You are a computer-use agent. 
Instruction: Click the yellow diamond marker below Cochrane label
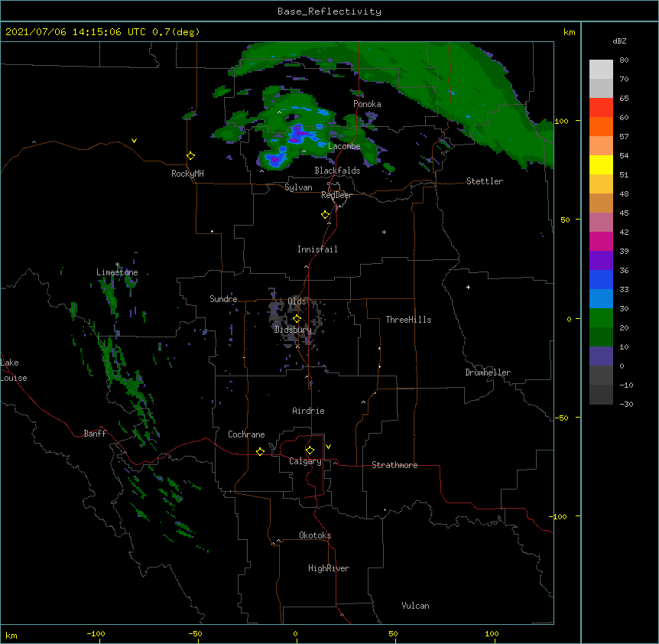pos(260,451)
